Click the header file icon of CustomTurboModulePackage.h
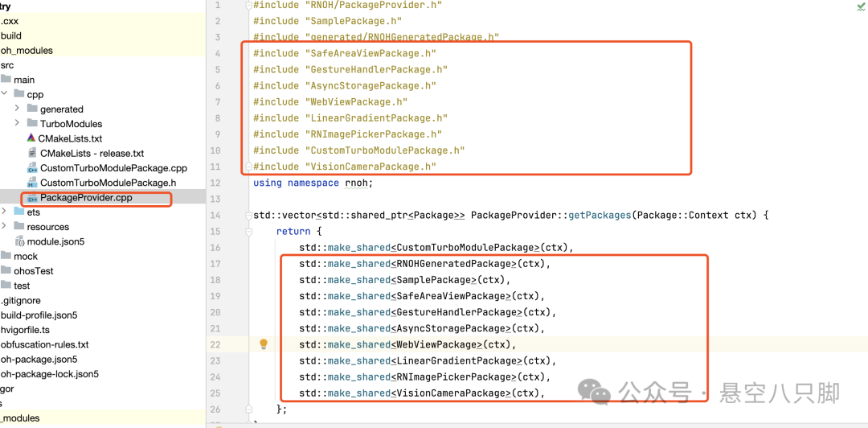The image size is (868, 428). click(x=33, y=183)
